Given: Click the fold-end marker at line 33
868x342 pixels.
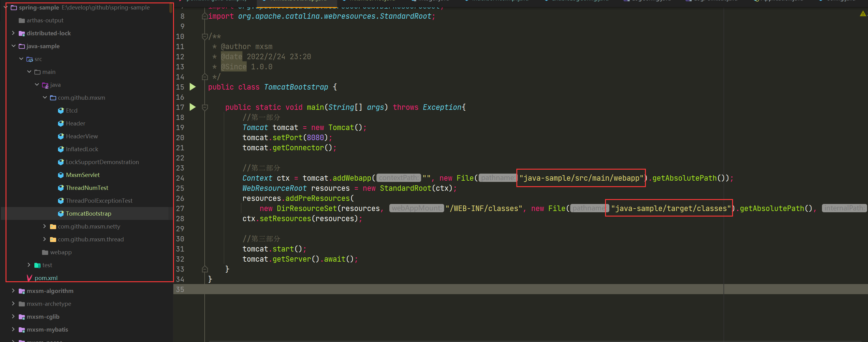Looking at the screenshot, I should (205, 269).
